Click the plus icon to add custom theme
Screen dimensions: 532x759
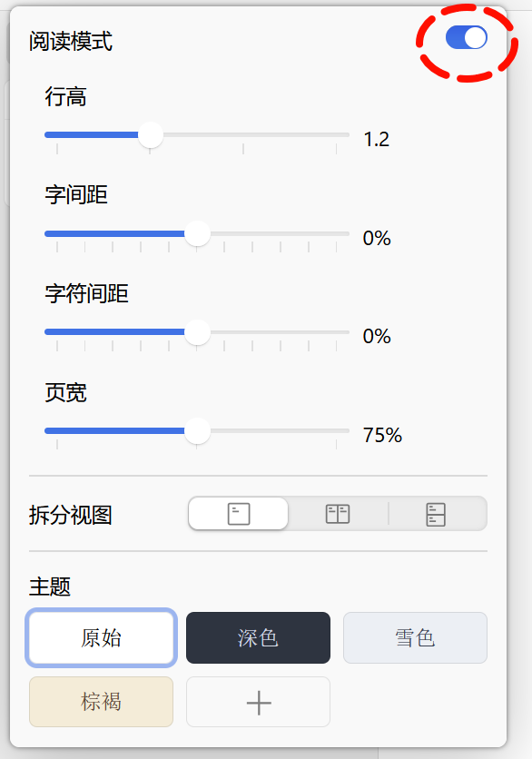[x=258, y=702]
